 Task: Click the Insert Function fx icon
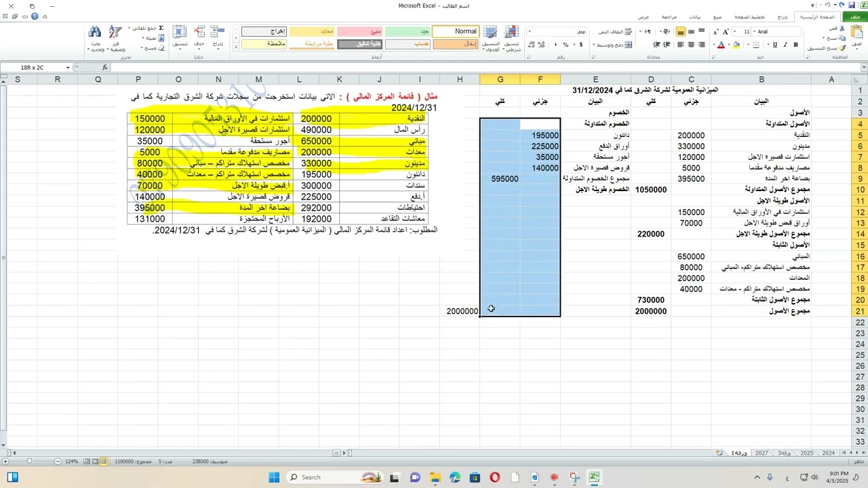point(104,67)
